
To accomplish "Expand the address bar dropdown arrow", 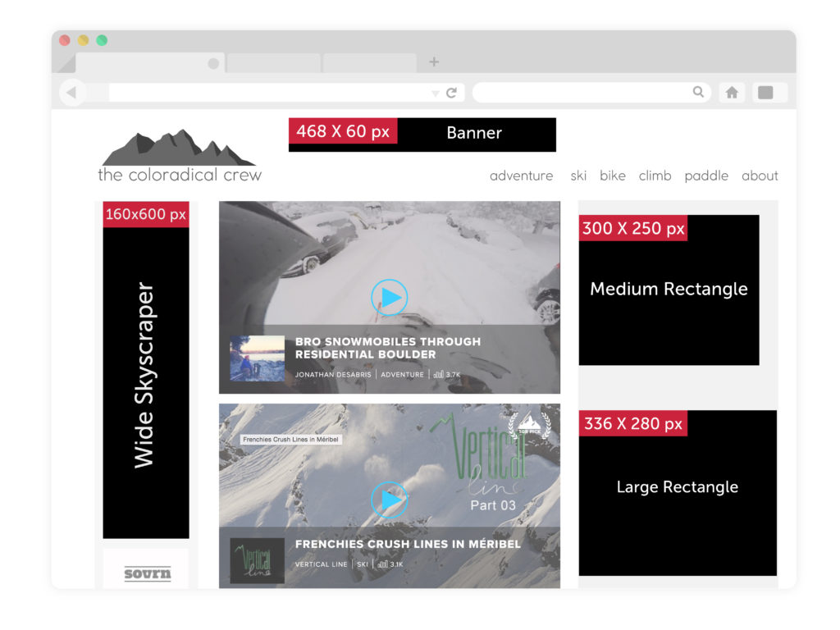I will pyautogui.click(x=436, y=94).
